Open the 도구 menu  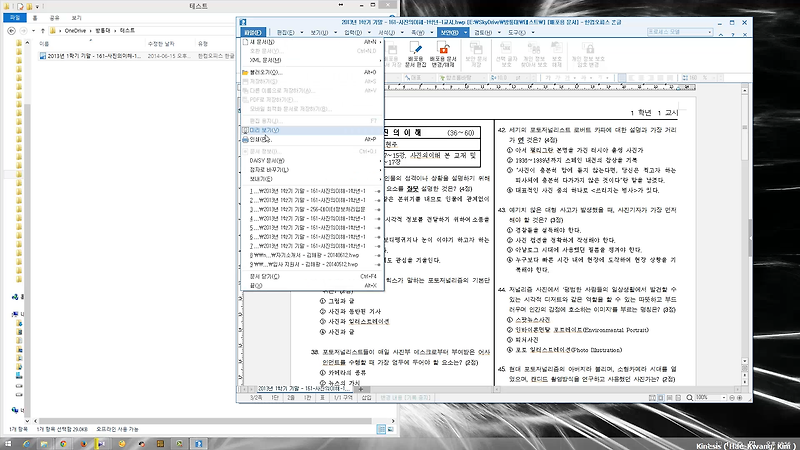click(516, 32)
